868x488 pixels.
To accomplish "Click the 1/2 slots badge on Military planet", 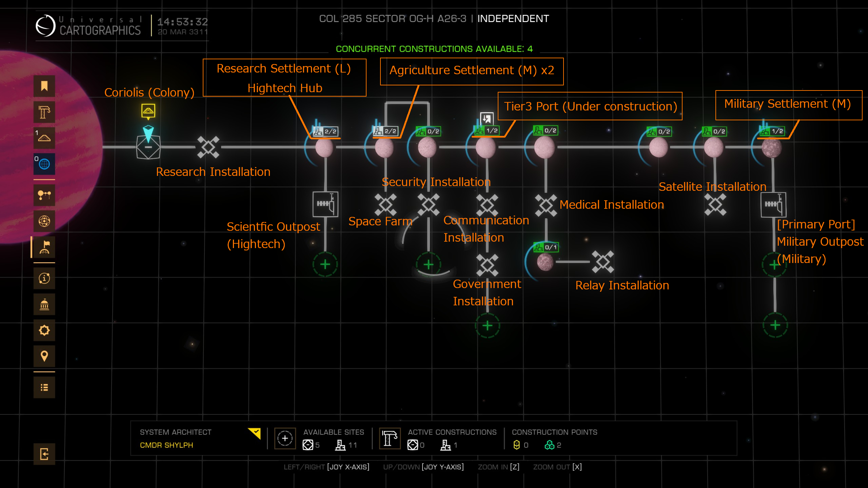I will (x=772, y=131).
